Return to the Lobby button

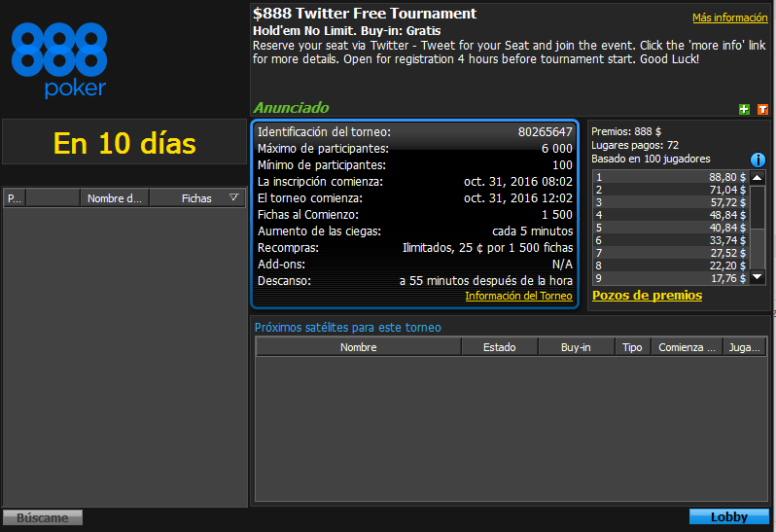(x=729, y=517)
